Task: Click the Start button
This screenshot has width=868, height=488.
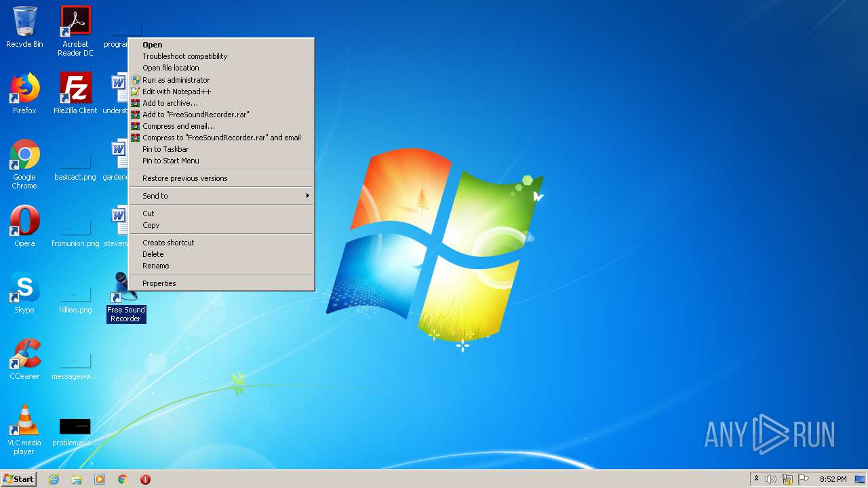Action: [x=18, y=479]
